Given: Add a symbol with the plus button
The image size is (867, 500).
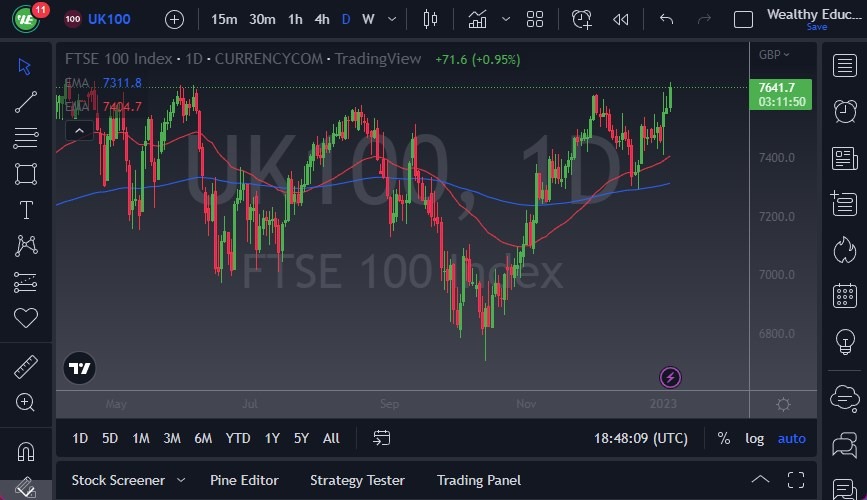Looking at the screenshot, I should pos(174,19).
